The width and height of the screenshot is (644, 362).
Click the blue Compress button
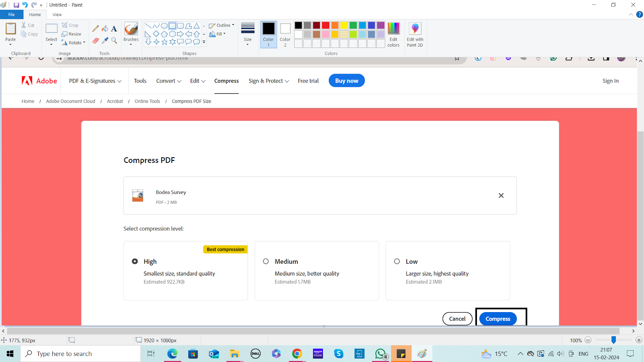coord(498,319)
